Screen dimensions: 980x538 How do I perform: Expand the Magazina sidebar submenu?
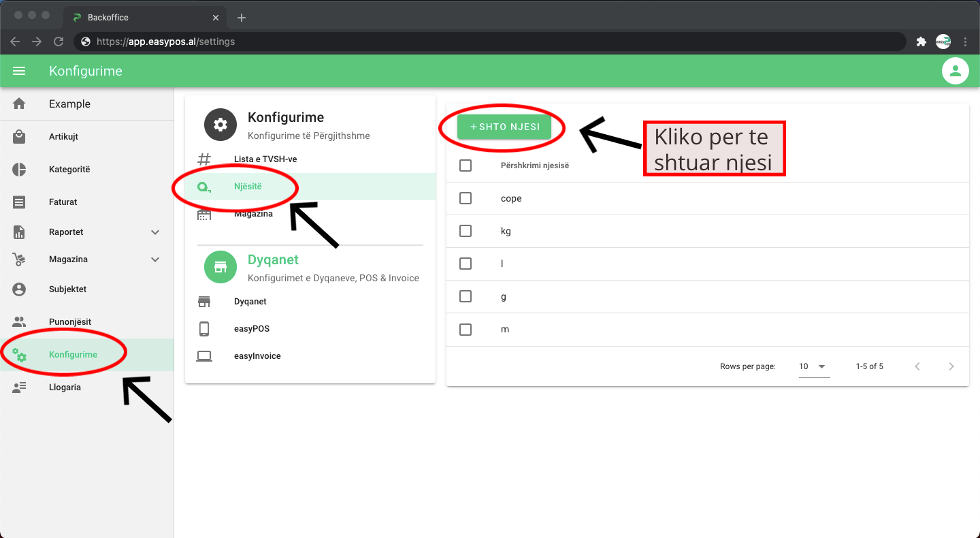(155, 259)
